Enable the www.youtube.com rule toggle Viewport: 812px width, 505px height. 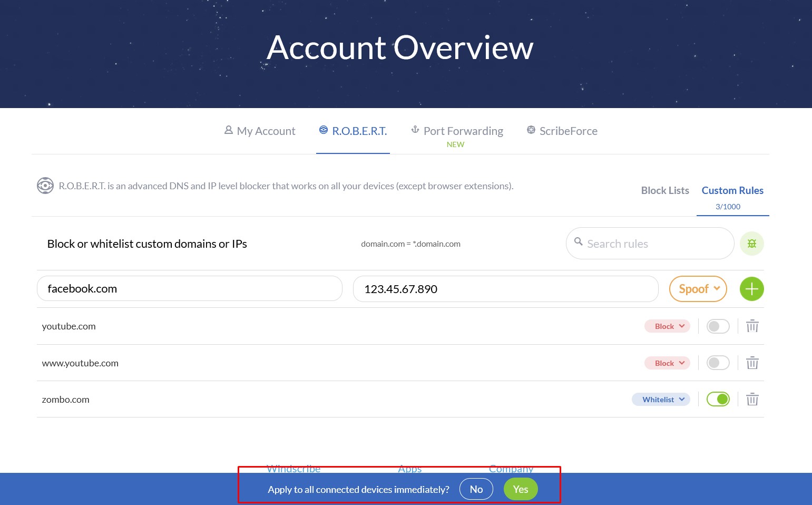click(x=718, y=363)
